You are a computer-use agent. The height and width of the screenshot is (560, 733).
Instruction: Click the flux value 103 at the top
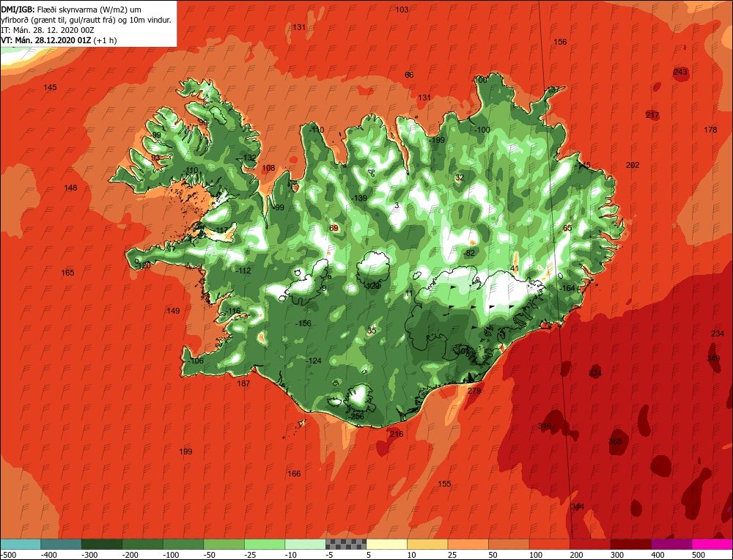402,10
